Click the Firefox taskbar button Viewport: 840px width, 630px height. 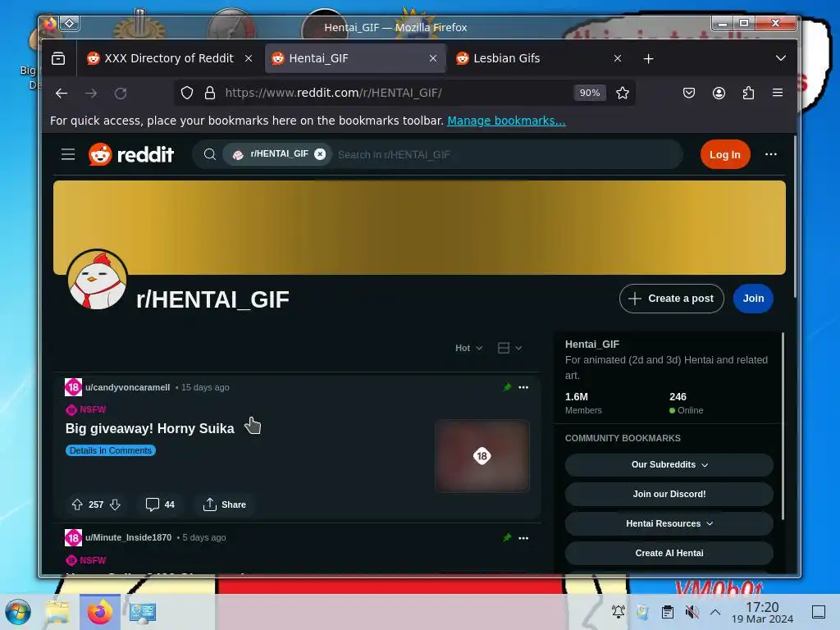click(x=100, y=612)
